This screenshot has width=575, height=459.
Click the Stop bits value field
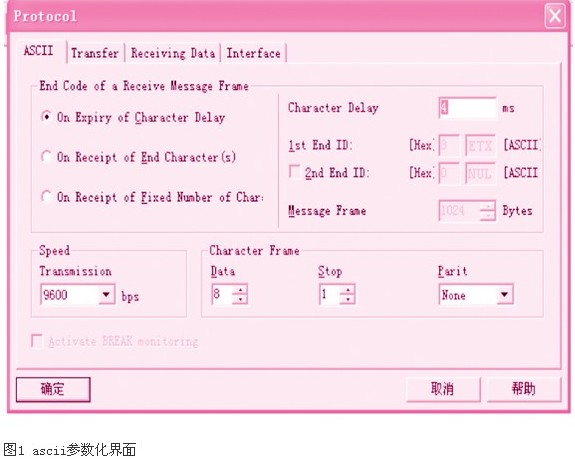[x=329, y=294]
